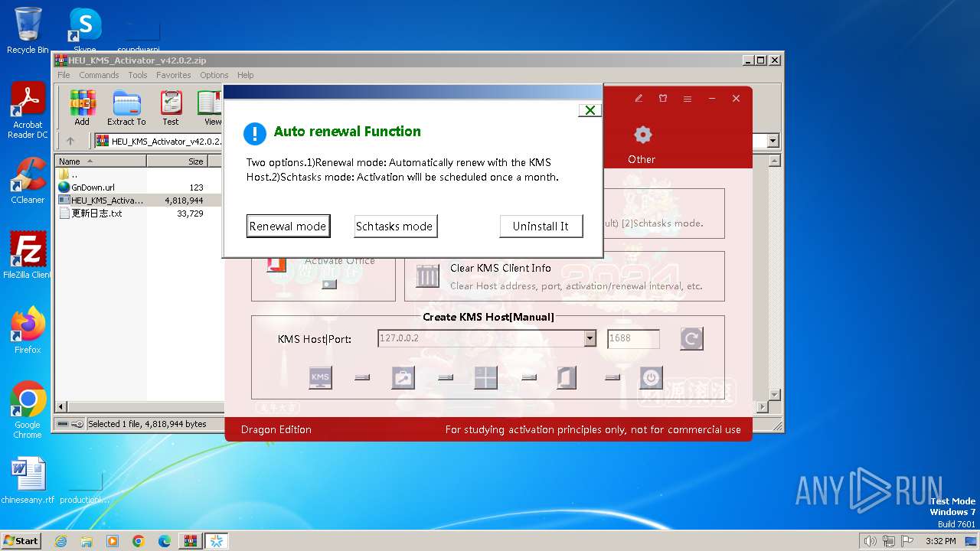Image resolution: width=980 pixels, height=551 pixels.
Task: Open the Other gear tab
Action: point(642,145)
